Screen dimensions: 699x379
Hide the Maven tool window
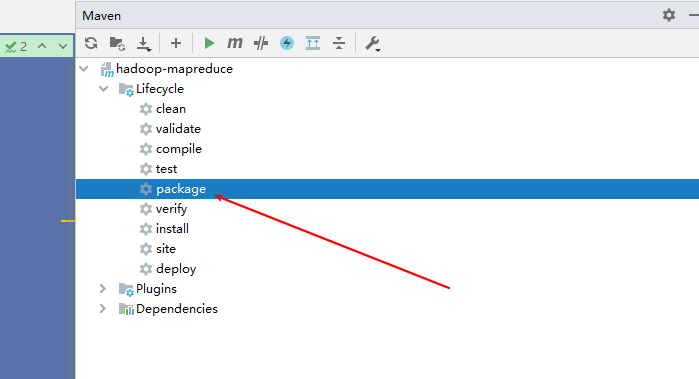click(x=694, y=15)
